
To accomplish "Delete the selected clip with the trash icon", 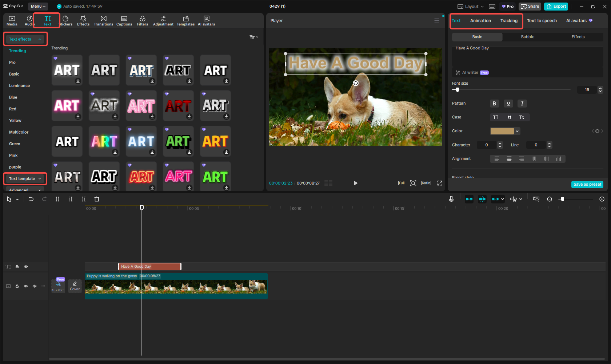I will coord(97,199).
